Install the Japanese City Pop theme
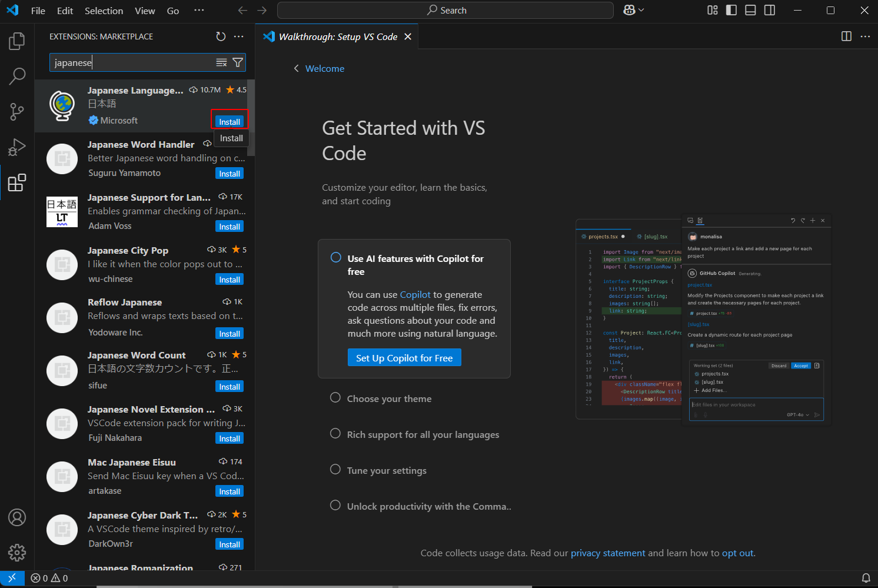Image resolution: width=878 pixels, height=588 pixels. click(230, 280)
